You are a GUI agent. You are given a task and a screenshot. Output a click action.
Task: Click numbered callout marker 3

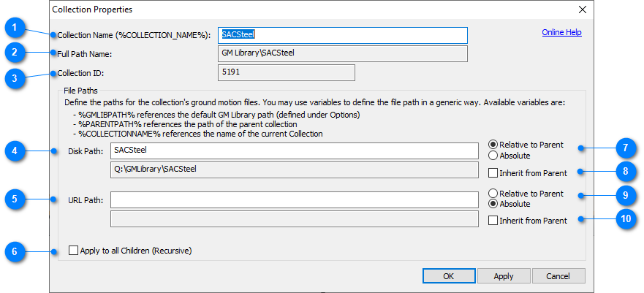tap(15, 78)
